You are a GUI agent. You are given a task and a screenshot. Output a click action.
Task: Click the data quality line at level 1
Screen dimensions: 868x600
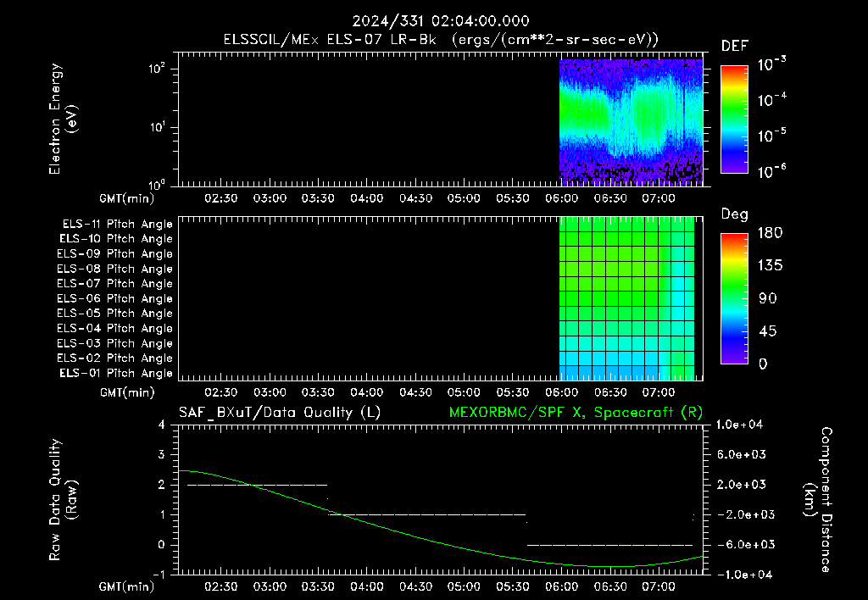(427, 514)
